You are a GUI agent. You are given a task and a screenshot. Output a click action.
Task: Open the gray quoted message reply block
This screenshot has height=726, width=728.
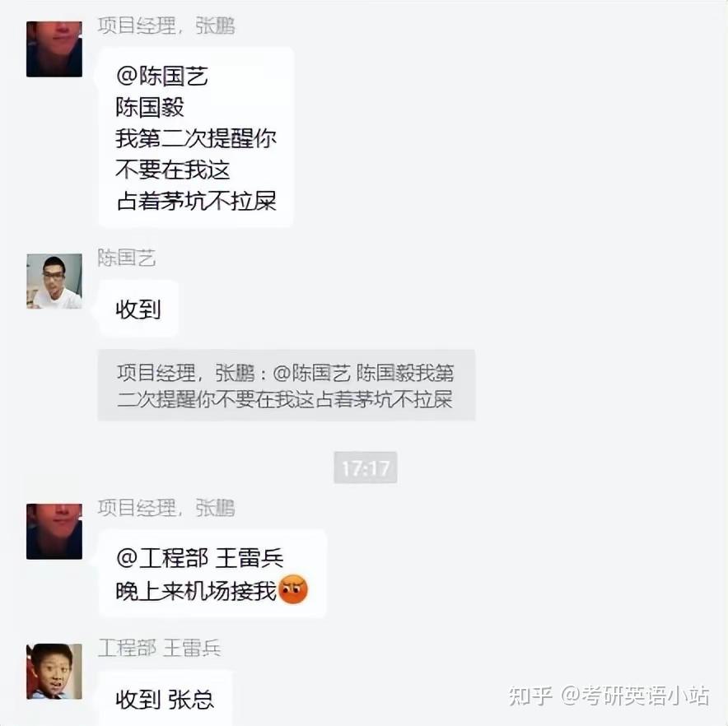tap(287, 385)
